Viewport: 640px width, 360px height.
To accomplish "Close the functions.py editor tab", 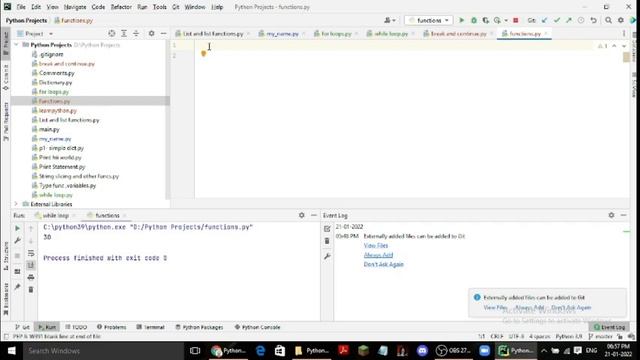I will pos(546,33).
